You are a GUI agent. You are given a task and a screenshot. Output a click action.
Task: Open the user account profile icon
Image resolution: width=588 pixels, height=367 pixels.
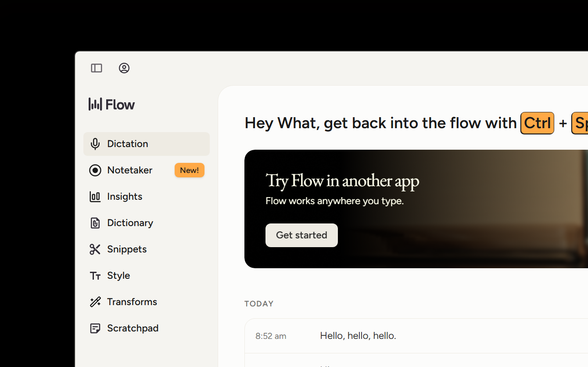(x=124, y=68)
